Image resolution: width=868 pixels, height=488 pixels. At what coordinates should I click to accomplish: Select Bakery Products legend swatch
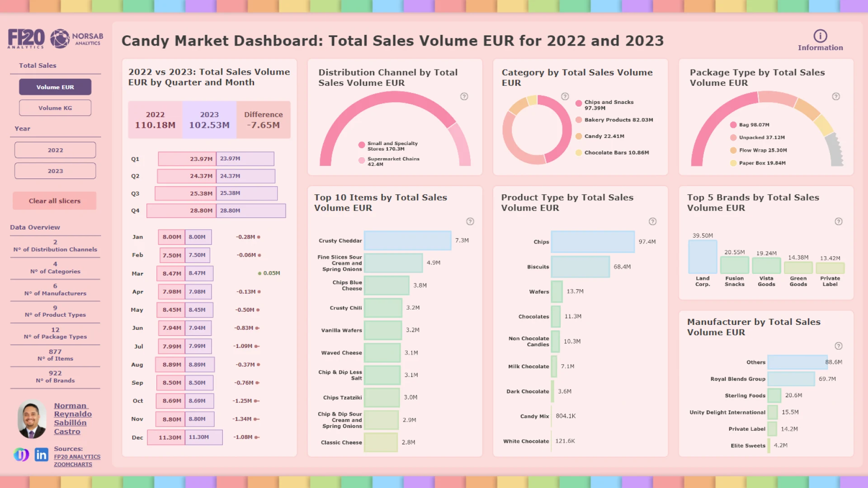pyautogui.click(x=579, y=120)
